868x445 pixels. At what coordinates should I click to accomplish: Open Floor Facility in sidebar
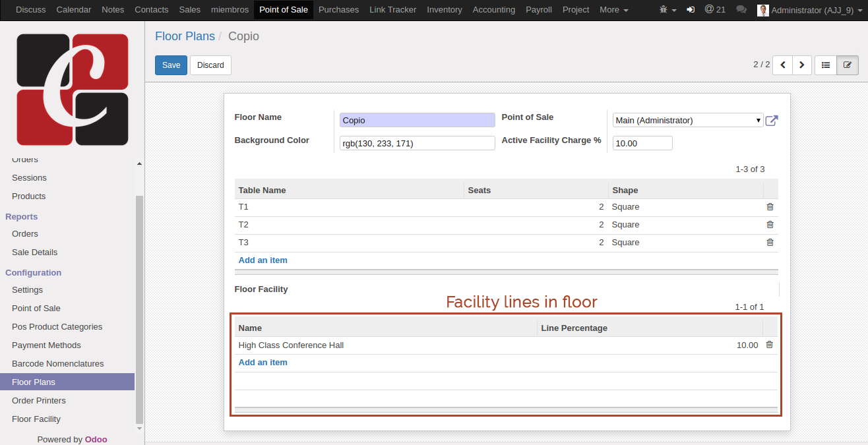36,419
